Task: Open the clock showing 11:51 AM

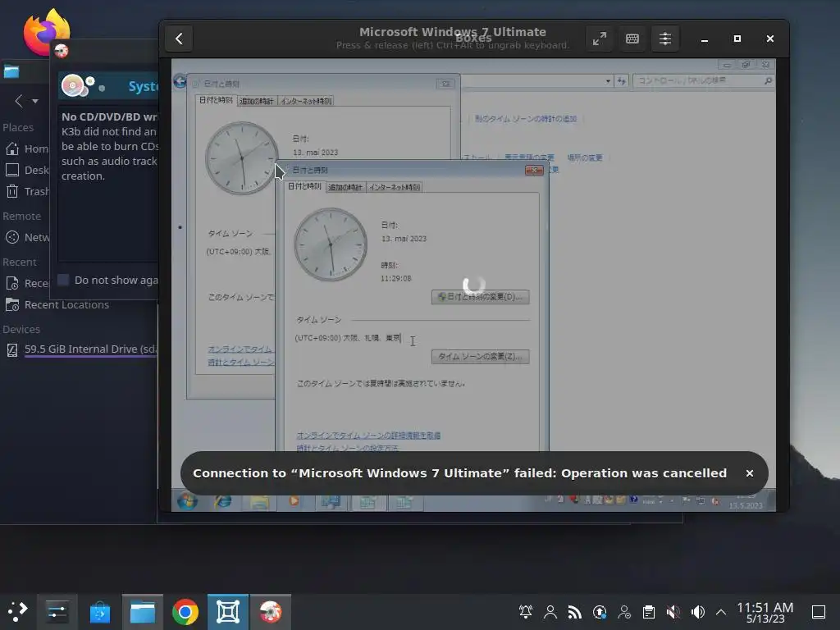Action: point(765,612)
